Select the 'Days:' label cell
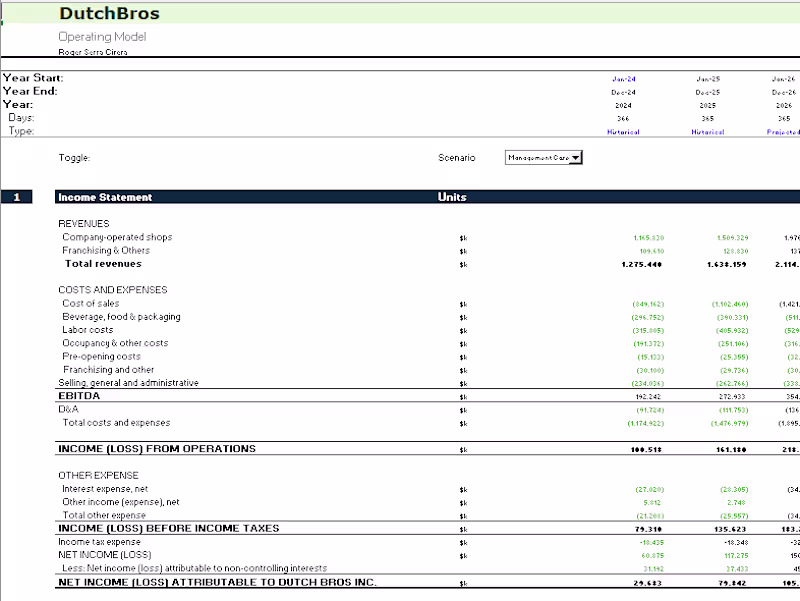 [21, 118]
